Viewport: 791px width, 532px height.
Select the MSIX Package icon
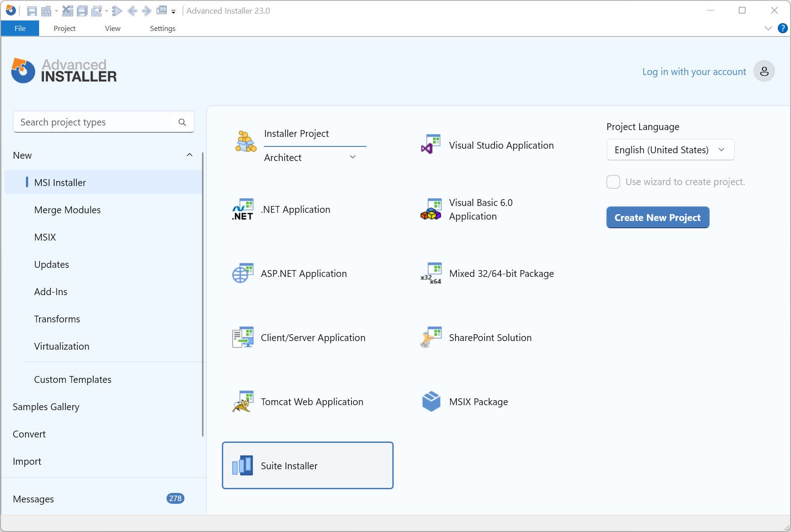431,402
